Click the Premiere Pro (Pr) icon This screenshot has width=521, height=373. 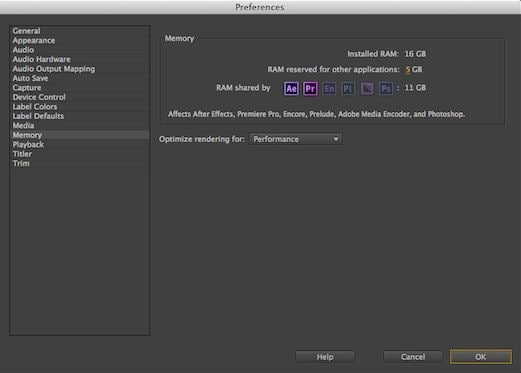[310, 89]
